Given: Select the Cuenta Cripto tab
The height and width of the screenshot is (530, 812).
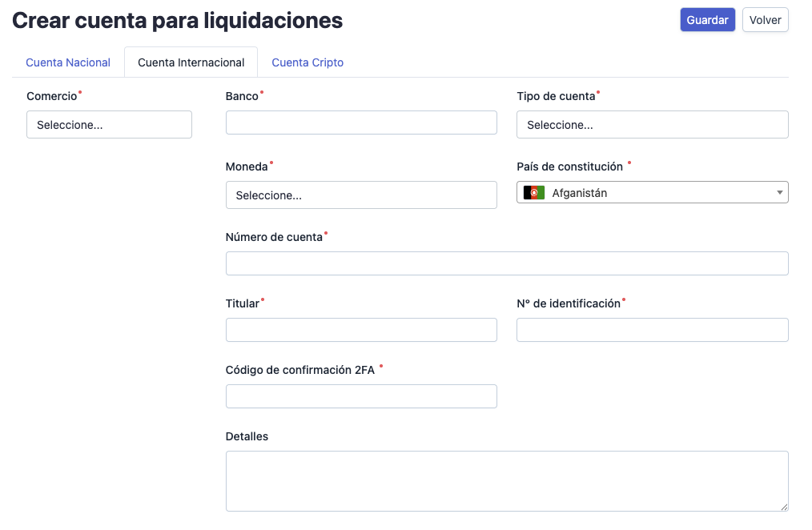Looking at the screenshot, I should pyautogui.click(x=308, y=62).
